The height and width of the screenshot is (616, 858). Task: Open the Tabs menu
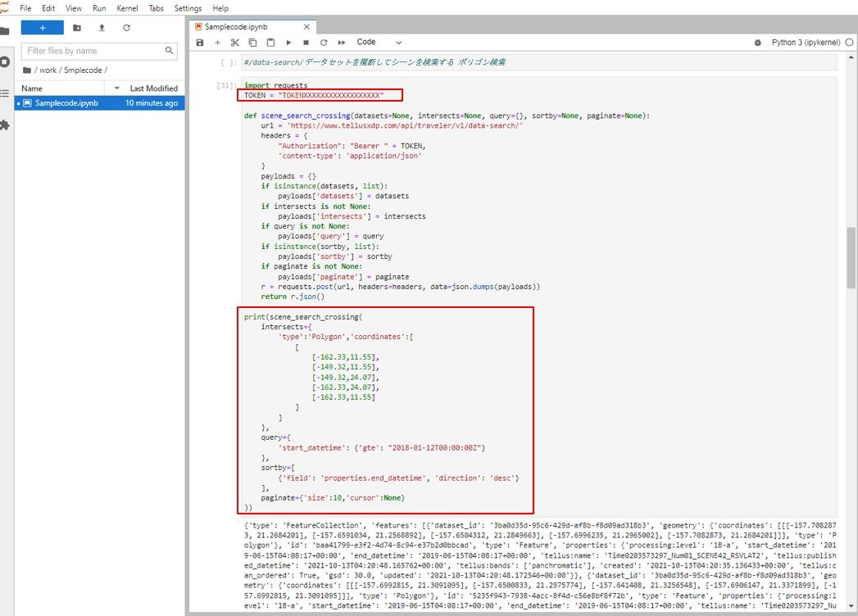point(156,8)
